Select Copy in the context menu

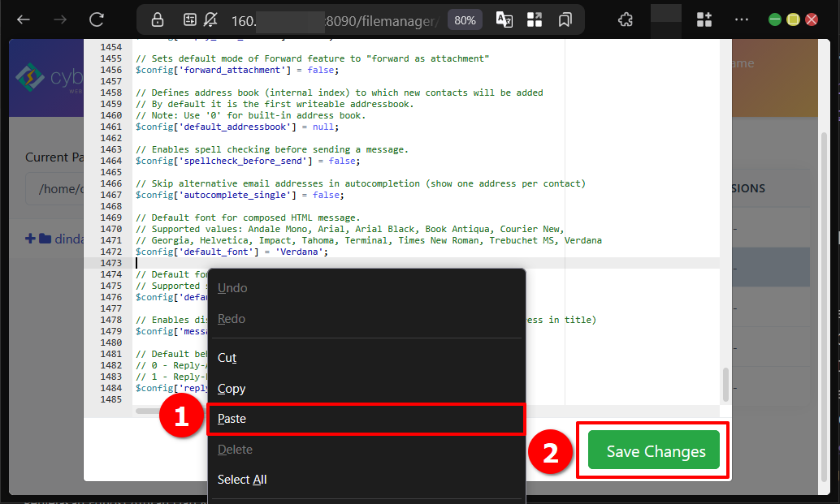(232, 389)
